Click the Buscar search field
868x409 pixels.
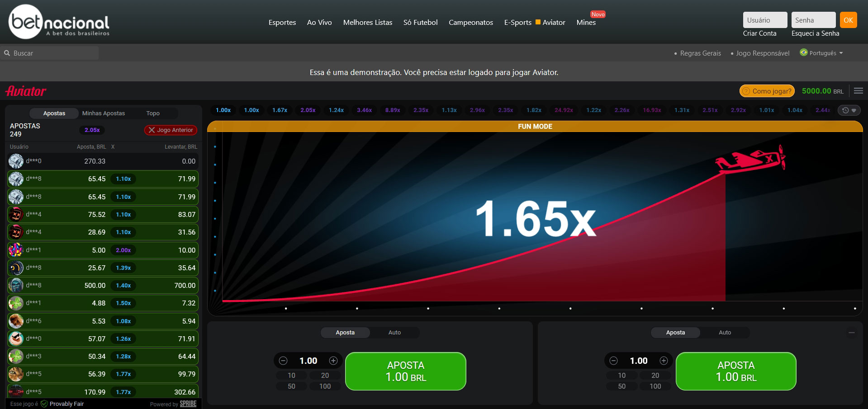[50, 53]
